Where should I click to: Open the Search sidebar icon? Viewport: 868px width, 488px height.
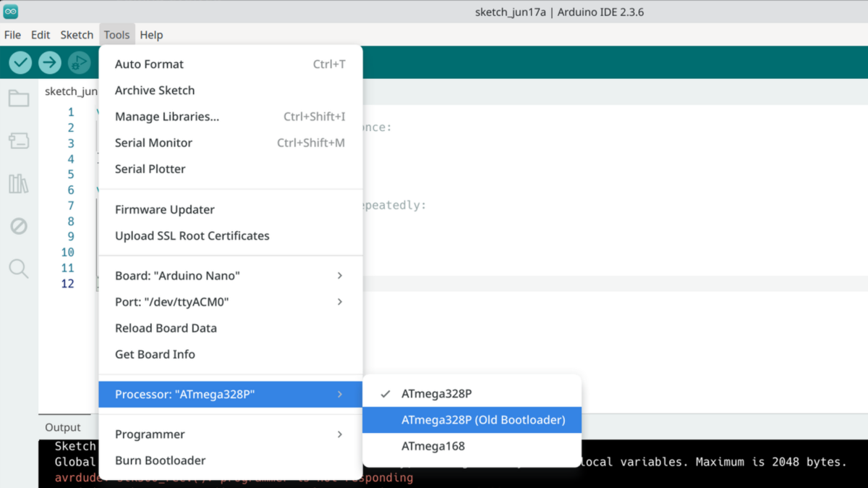click(18, 269)
